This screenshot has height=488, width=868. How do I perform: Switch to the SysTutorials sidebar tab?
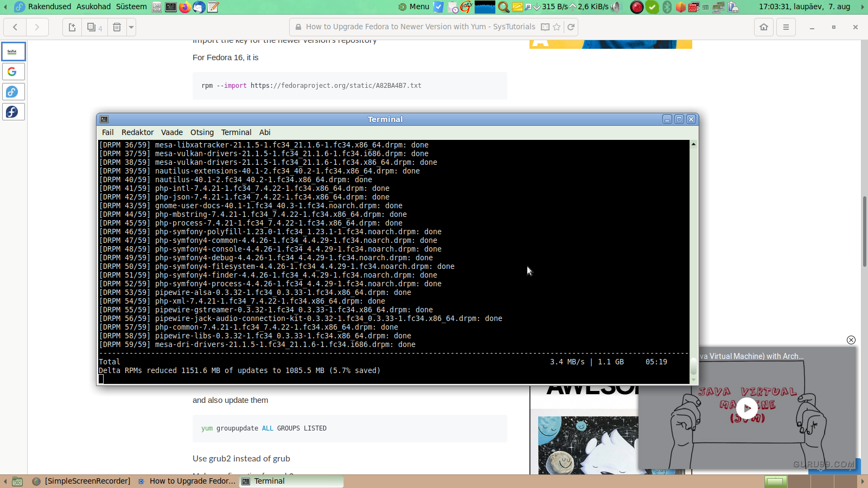[14, 52]
